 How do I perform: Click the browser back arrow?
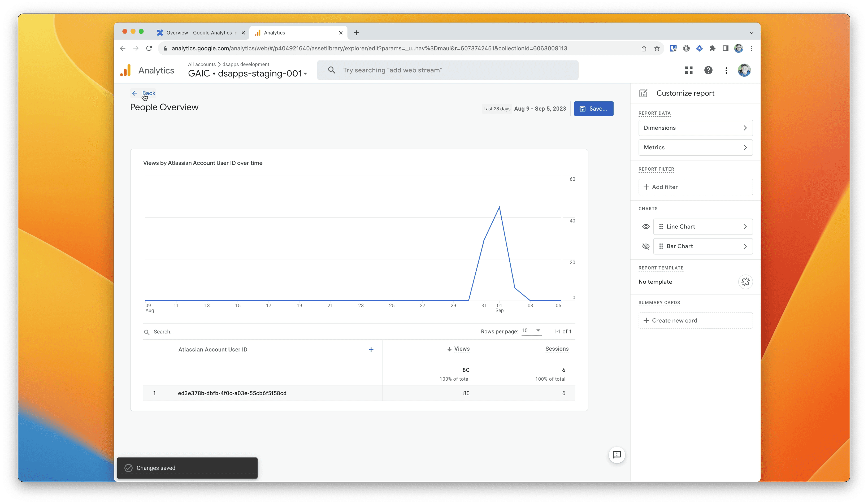123,48
